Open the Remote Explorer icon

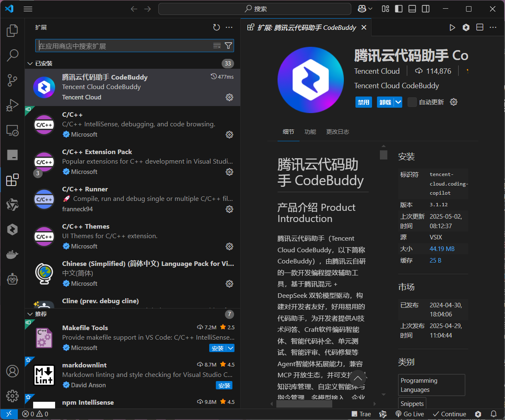point(12,130)
